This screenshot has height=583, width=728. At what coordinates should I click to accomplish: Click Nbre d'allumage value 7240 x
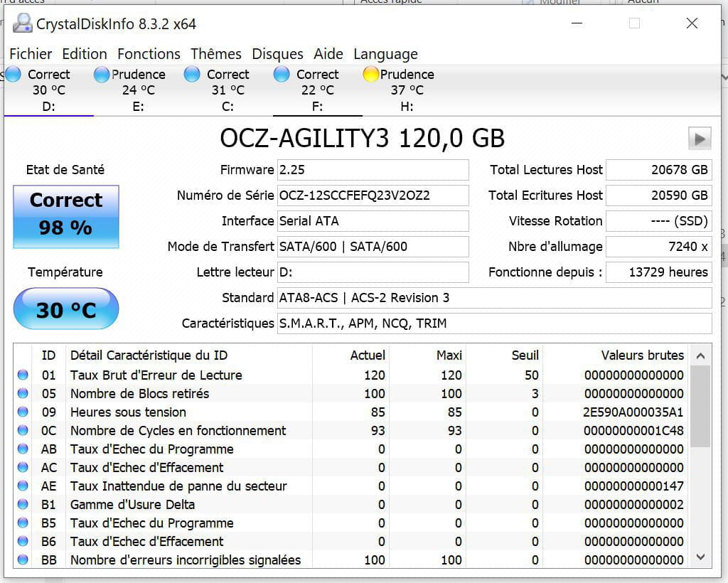[x=659, y=247]
